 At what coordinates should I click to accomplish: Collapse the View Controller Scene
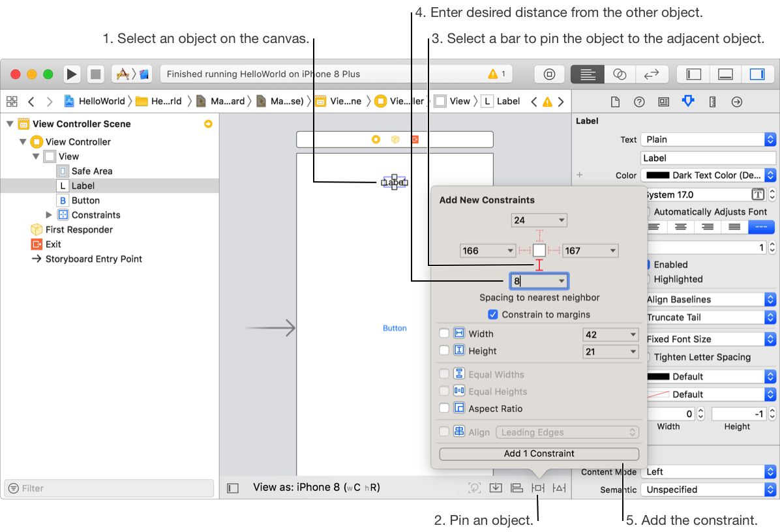click(9, 124)
